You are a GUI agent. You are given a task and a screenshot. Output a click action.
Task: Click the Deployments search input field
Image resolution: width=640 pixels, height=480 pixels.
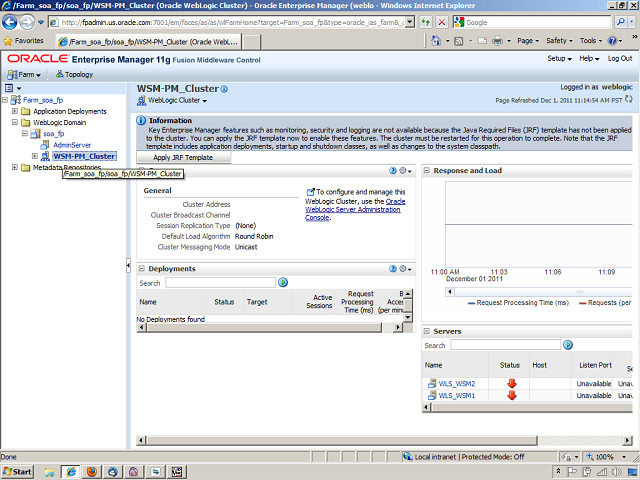coord(220,283)
